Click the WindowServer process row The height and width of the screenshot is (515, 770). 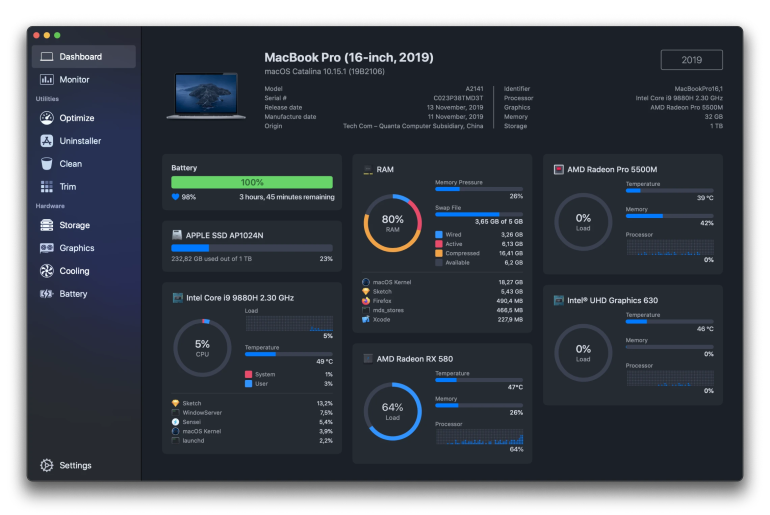252,412
